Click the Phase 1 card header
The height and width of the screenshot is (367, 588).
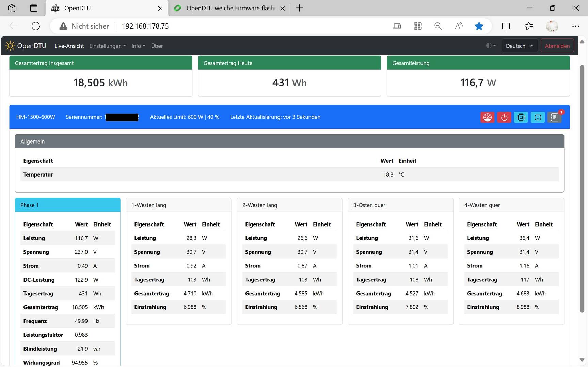[x=67, y=205]
